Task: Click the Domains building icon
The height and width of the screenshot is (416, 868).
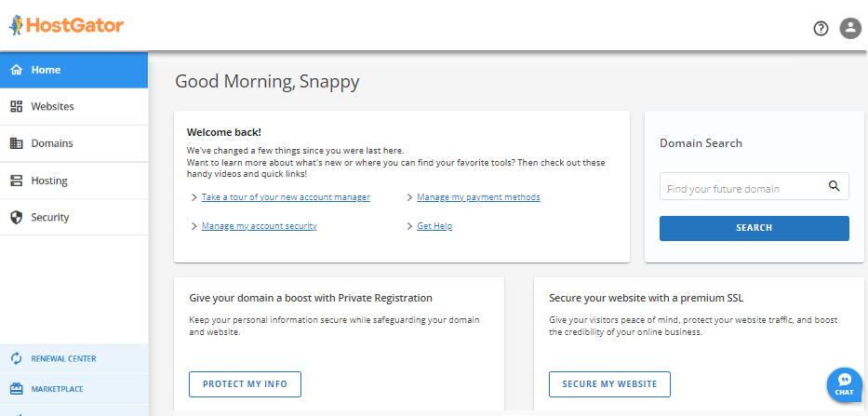Action: (x=17, y=143)
